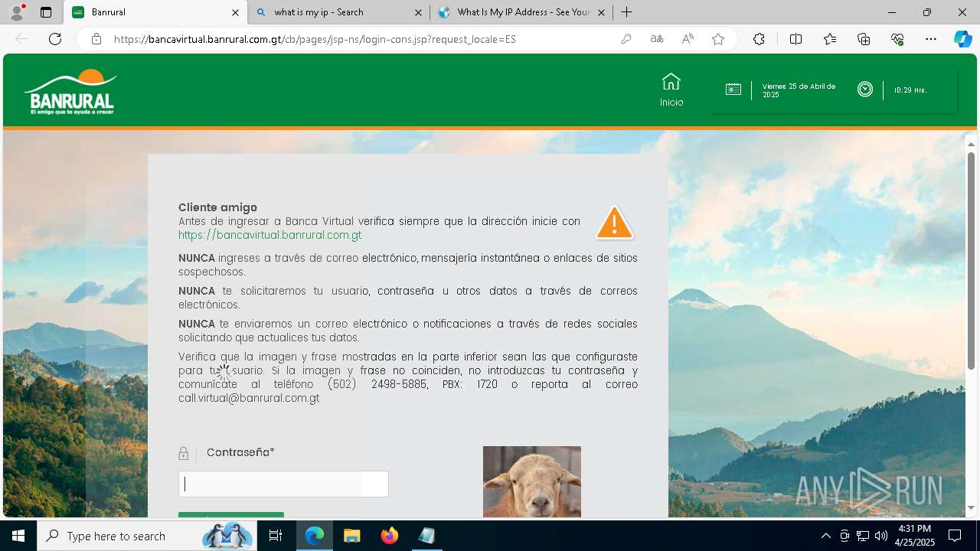Click the 'Cliente amigo' heading
The image size is (980, 551).
217,207
